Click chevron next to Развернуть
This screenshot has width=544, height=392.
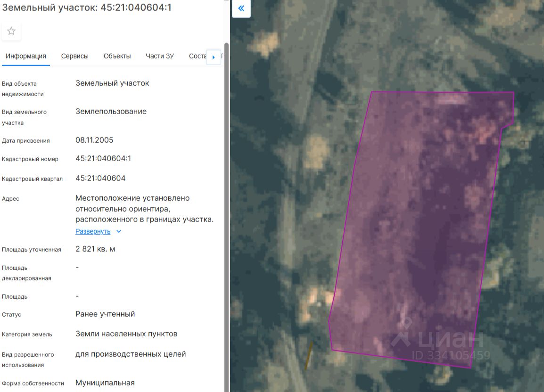point(119,231)
